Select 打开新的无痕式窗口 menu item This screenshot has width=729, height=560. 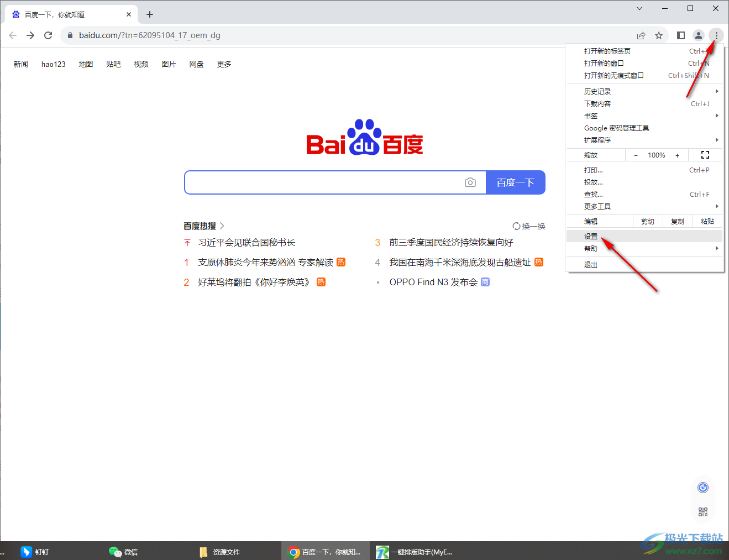point(645,76)
